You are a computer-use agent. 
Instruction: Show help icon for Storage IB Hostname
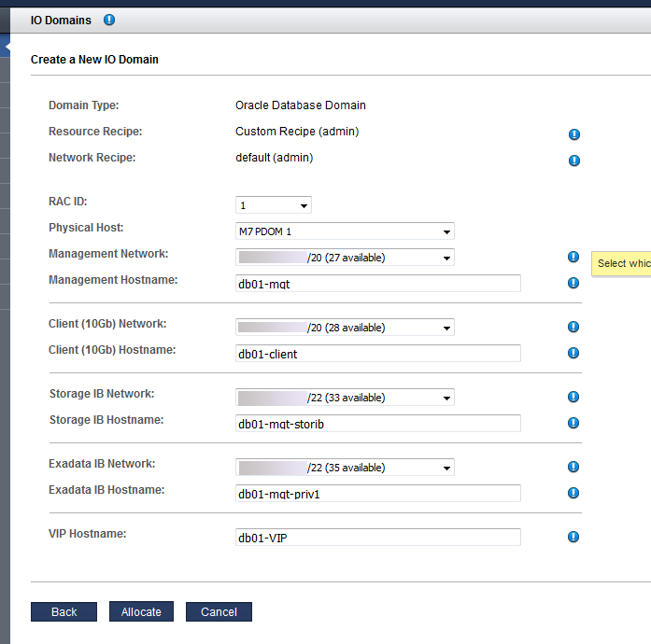coord(573,423)
